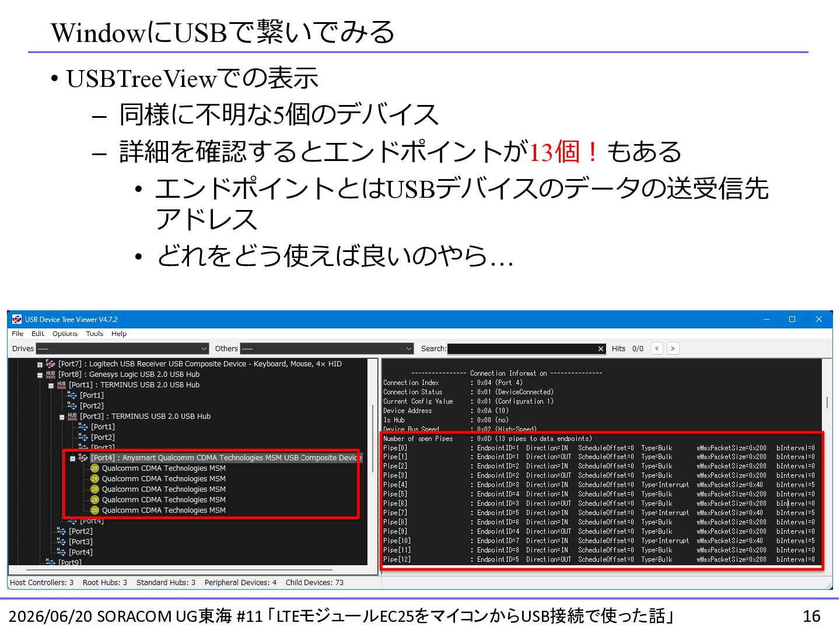
Task: Click the 'Connection Index' row
Action: point(453,383)
